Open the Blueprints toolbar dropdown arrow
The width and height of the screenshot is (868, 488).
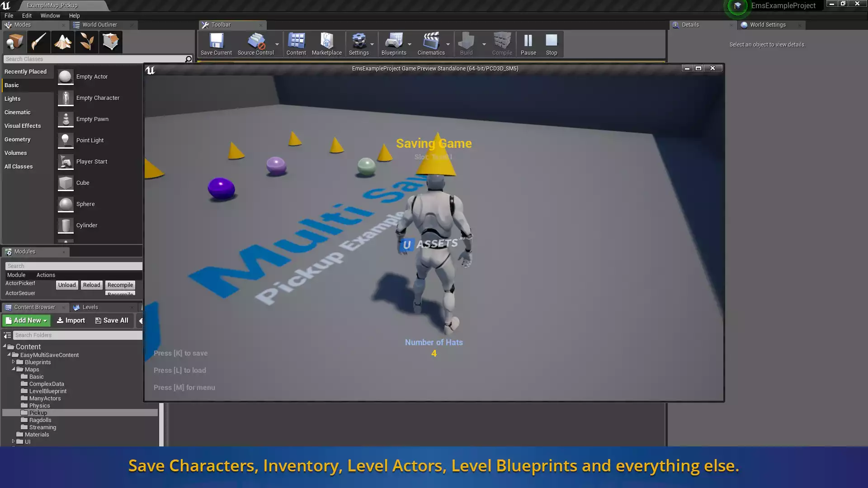(410, 44)
